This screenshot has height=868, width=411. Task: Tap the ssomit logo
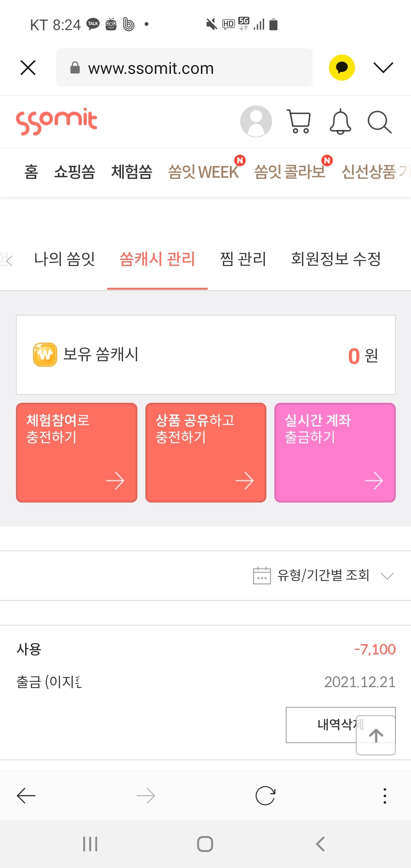click(x=57, y=121)
